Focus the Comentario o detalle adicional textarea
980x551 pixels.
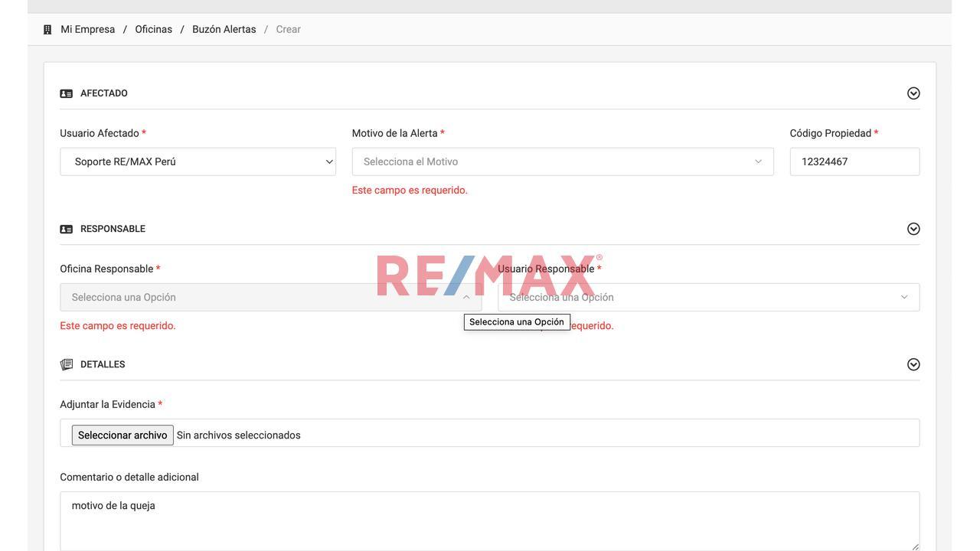click(x=490, y=521)
